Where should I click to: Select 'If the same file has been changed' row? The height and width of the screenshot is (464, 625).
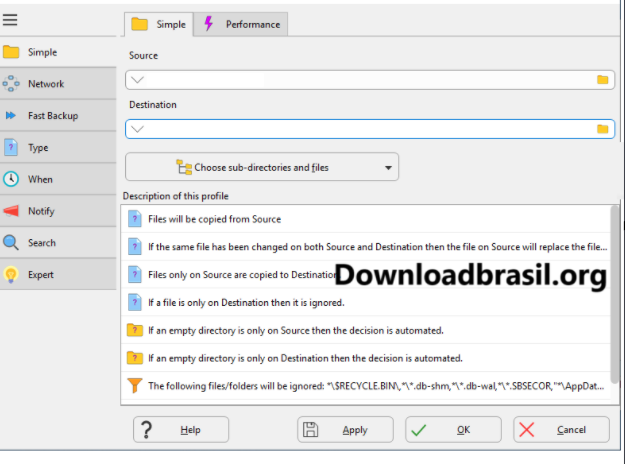tap(366, 247)
